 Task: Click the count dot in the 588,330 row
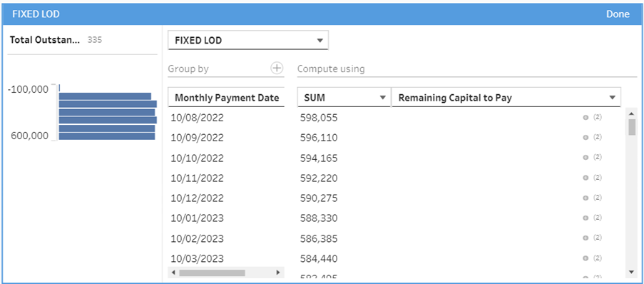coord(586,218)
